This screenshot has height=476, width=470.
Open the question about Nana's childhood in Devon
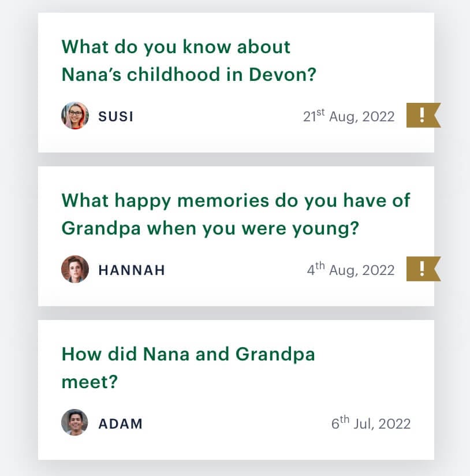[189, 61]
